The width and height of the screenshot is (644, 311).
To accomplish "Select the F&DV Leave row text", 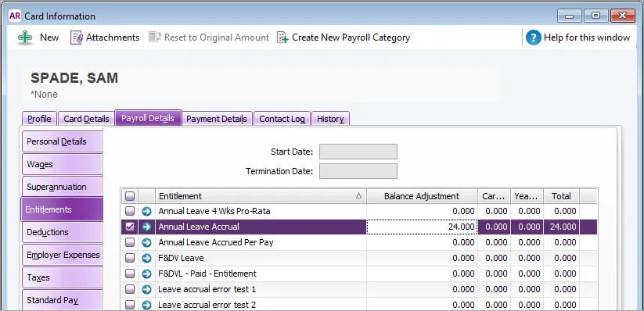I will (x=181, y=258).
